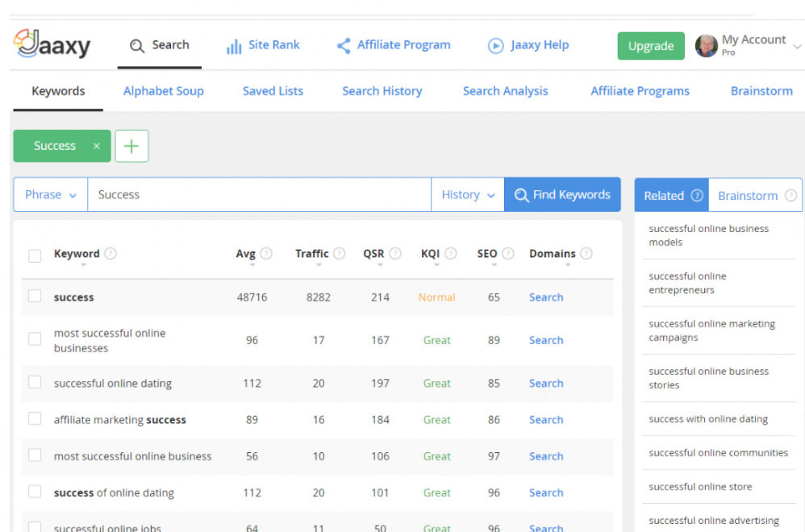Viewport: 805px width, 532px height.
Task: Switch to Alphabet Soup tab
Action: (163, 91)
